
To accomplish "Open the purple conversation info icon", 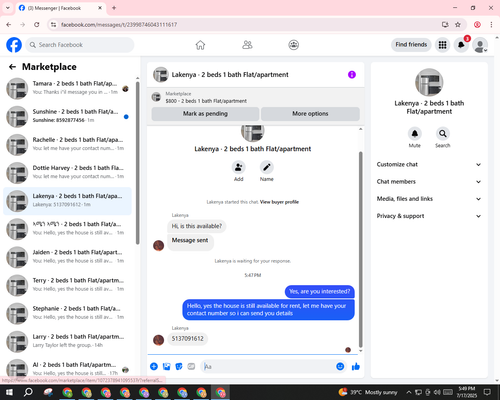I will pyautogui.click(x=352, y=75).
